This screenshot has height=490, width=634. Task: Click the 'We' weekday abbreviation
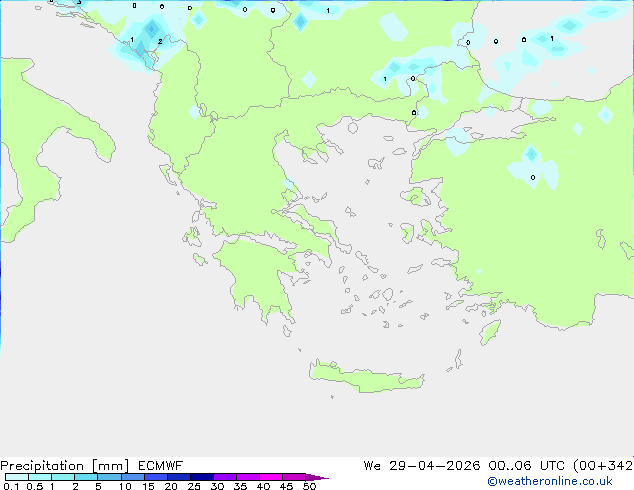point(372,466)
